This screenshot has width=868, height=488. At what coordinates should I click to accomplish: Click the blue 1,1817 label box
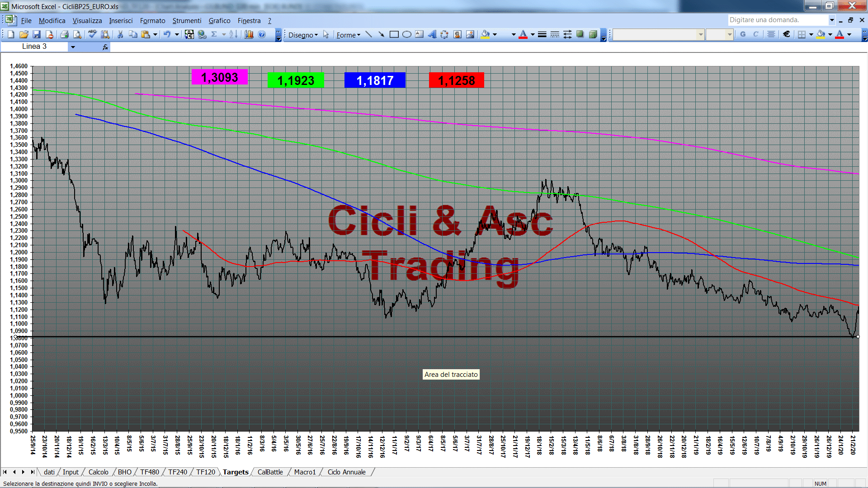375,80
